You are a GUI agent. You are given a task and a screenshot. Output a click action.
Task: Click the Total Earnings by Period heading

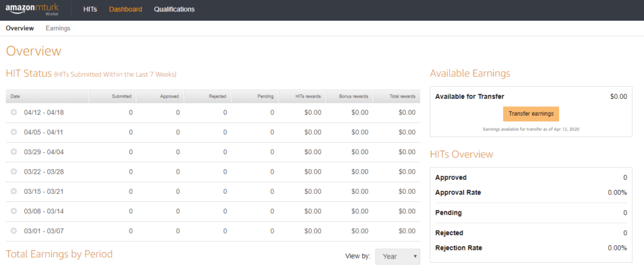click(x=59, y=254)
